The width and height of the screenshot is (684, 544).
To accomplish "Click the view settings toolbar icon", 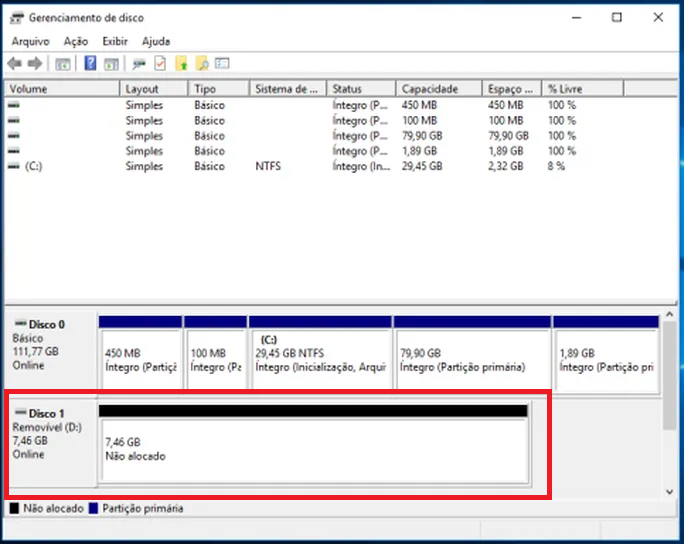I will (222, 64).
